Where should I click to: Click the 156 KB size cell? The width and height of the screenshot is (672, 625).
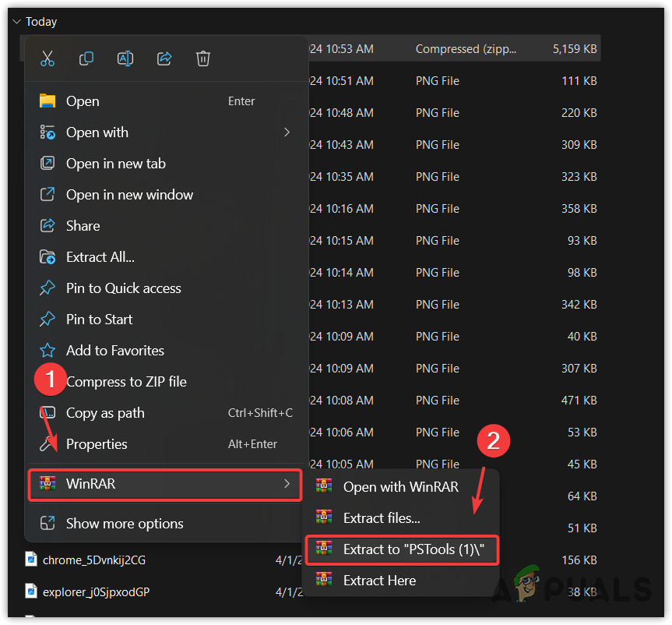pos(579,560)
